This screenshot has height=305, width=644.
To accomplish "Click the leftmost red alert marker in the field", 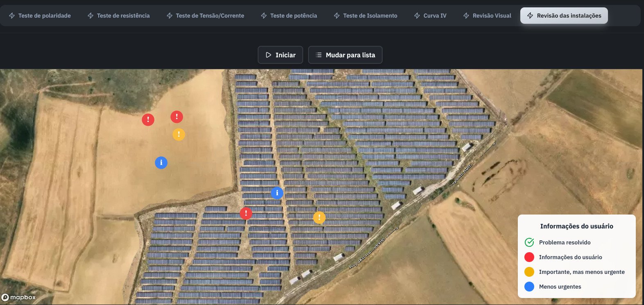I will coord(148,120).
